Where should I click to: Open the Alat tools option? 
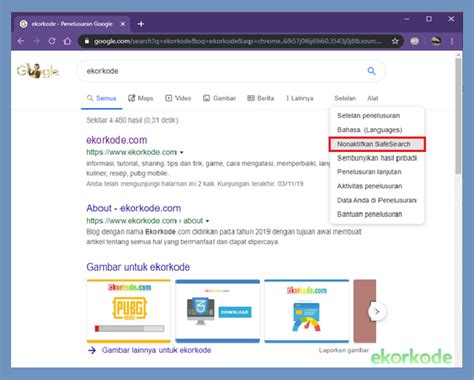373,98
